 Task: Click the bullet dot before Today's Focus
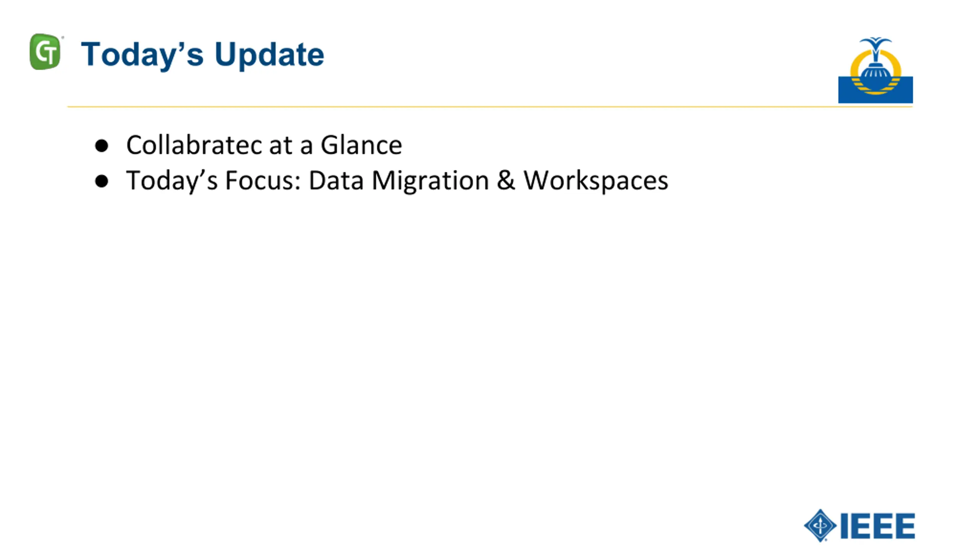tap(101, 181)
